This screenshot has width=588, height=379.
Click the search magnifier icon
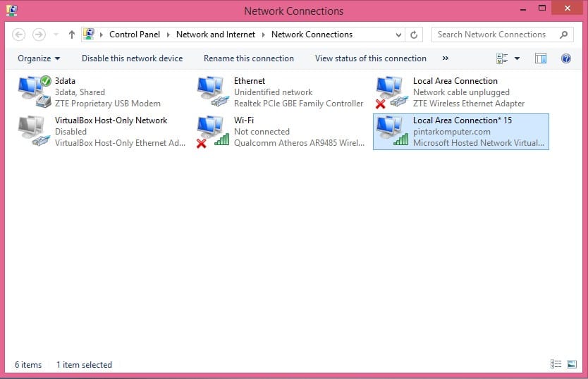(563, 35)
